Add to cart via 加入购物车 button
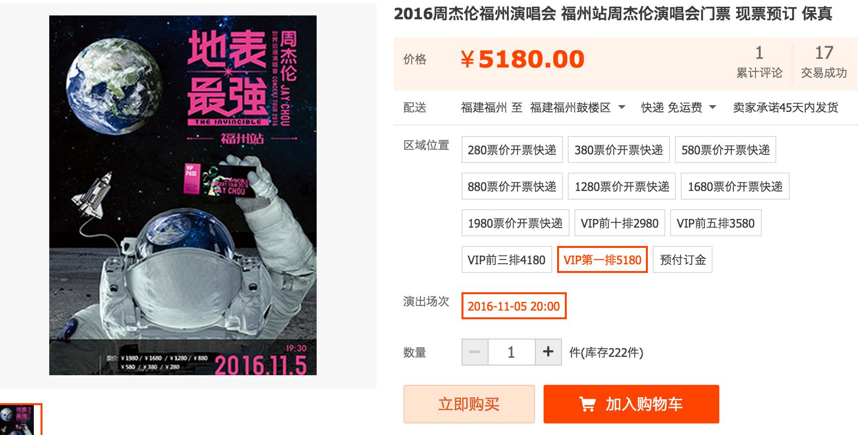868x435 pixels. [631, 404]
